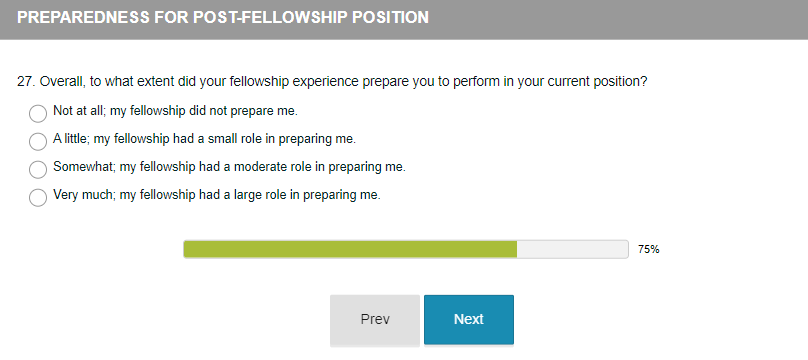Image resolution: width=808 pixels, height=360 pixels.
Task: Select the "Not at all" radio button
Action: click(38, 114)
